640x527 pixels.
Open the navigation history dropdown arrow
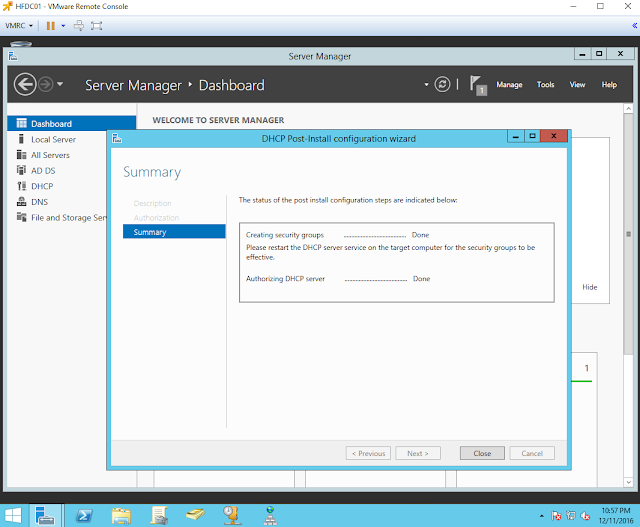60,84
